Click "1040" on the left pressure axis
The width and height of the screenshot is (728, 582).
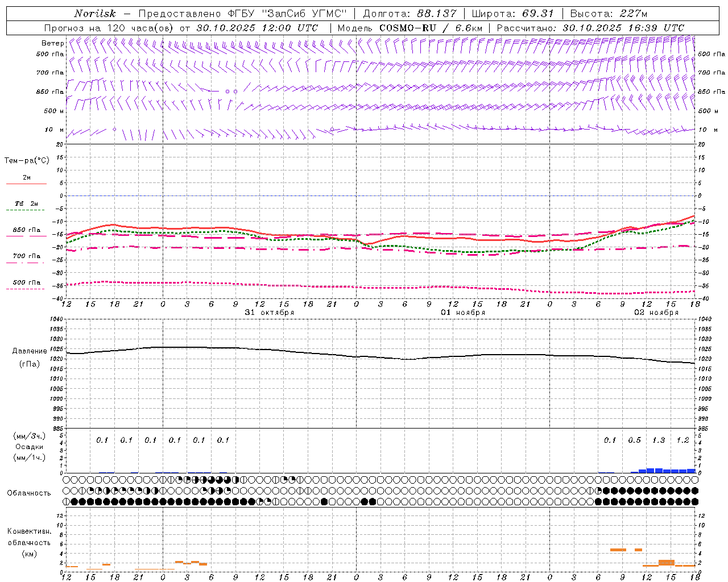point(56,319)
